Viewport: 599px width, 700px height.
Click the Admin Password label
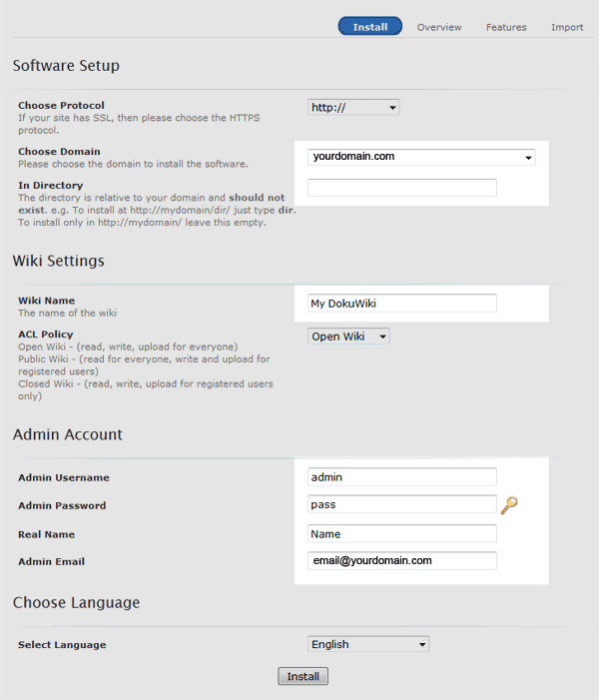62,506
